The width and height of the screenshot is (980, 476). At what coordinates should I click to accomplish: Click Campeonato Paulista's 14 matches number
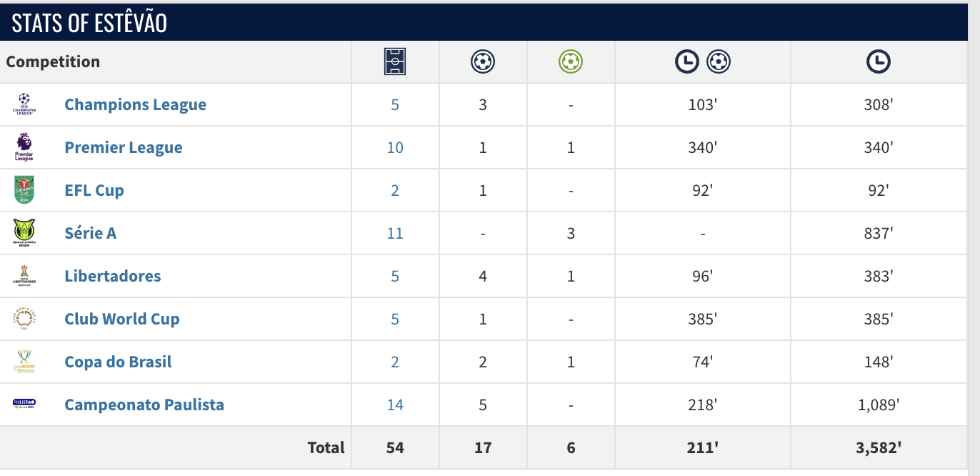click(395, 405)
